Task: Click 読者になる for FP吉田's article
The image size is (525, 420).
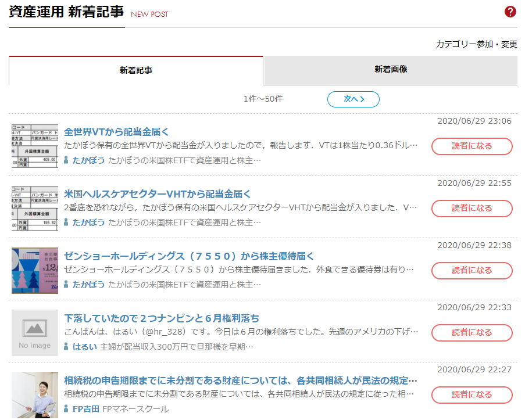Action: (472, 395)
